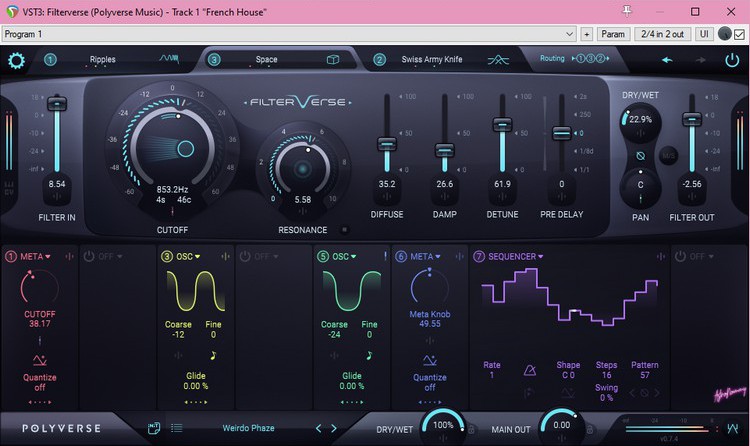
Task: Toggle the plugin bypass checkbox
Action: click(739, 34)
